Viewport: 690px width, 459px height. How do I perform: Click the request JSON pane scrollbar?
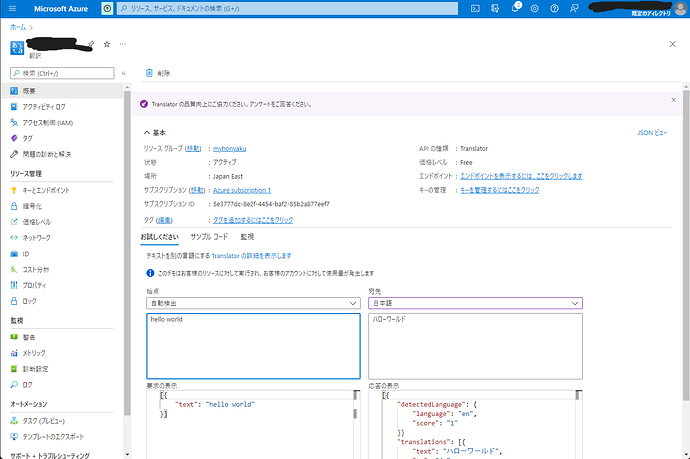click(x=356, y=414)
